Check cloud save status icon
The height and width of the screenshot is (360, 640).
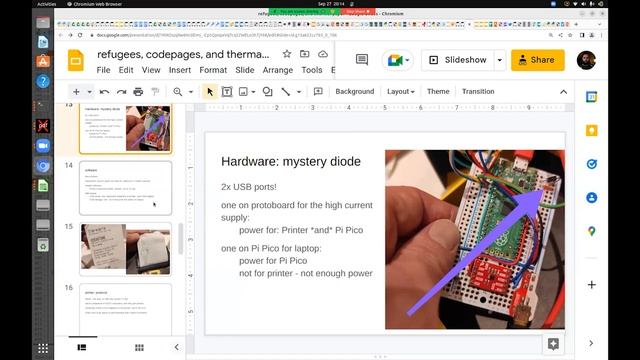323,54
